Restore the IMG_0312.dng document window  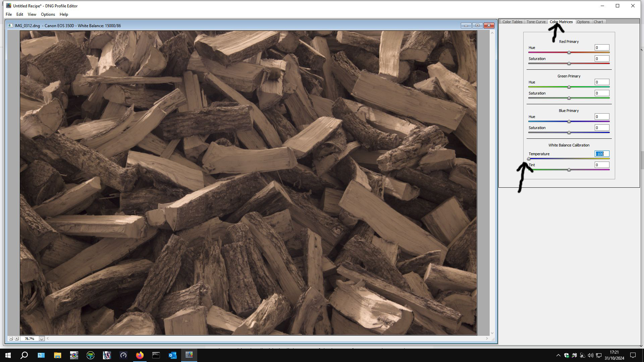point(477,25)
